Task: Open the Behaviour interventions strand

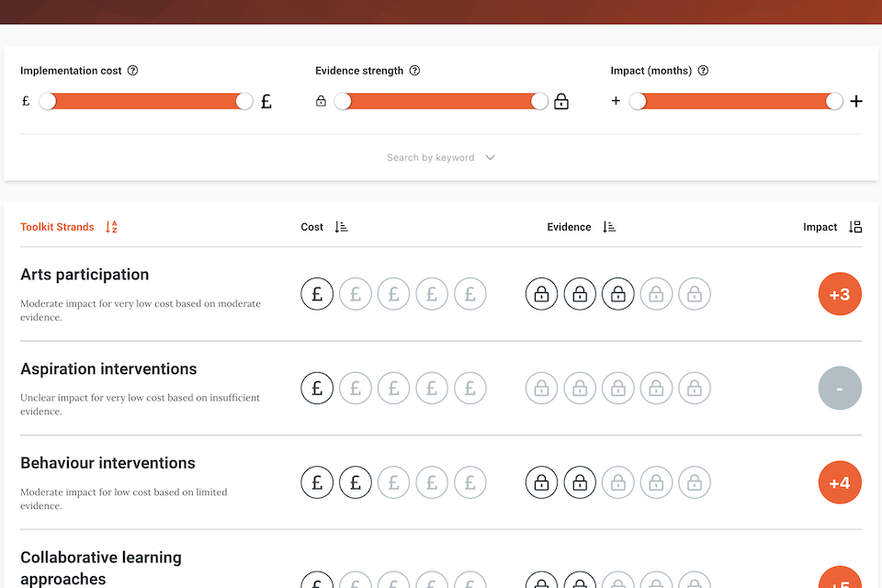Action: point(107,463)
